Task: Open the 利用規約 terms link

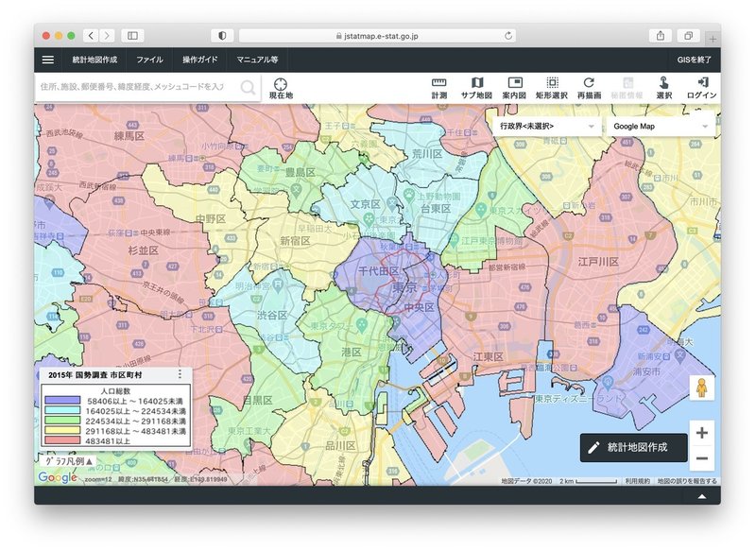Action: click(x=637, y=481)
